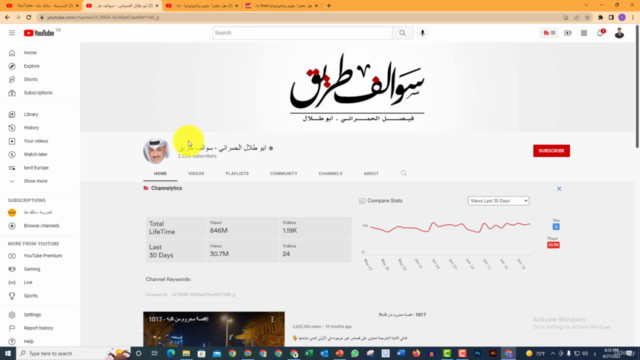Viewport: 640px width, 360px height.
Task: Search within channel magnifier icon
Action: coord(404,173)
